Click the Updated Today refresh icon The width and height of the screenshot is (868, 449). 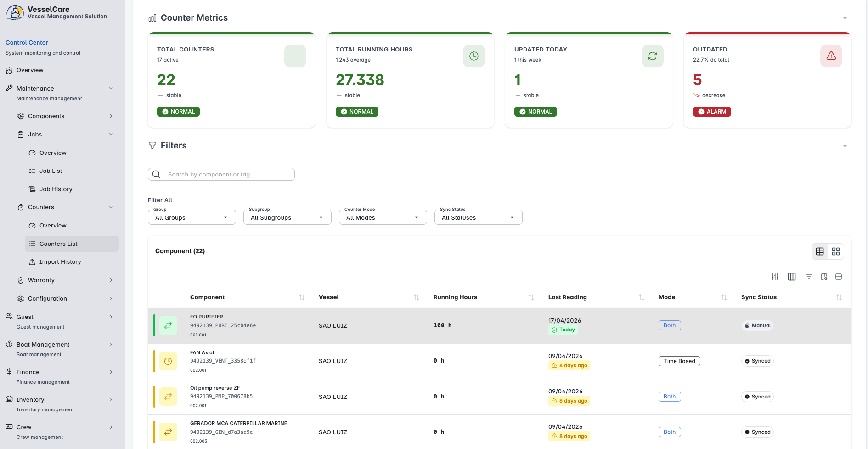[653, 56]
